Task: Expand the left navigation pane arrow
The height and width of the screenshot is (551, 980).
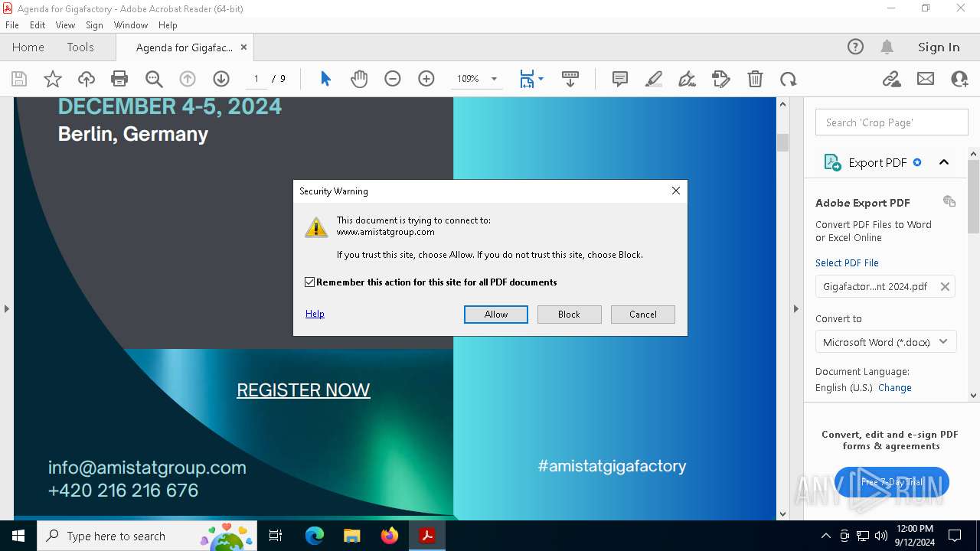Action: tap(6, 308)
